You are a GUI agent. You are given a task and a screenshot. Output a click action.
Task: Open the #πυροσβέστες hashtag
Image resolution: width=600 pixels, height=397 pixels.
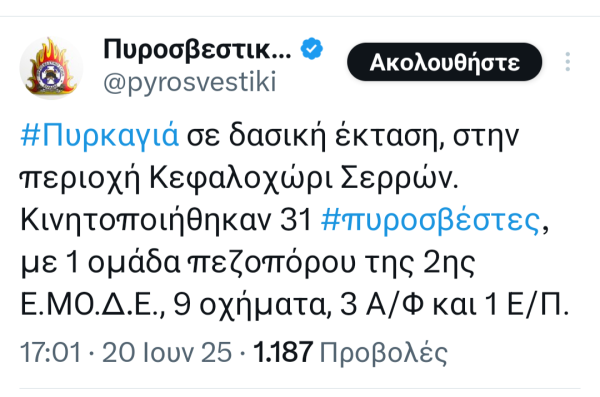[x=431, y=221]
